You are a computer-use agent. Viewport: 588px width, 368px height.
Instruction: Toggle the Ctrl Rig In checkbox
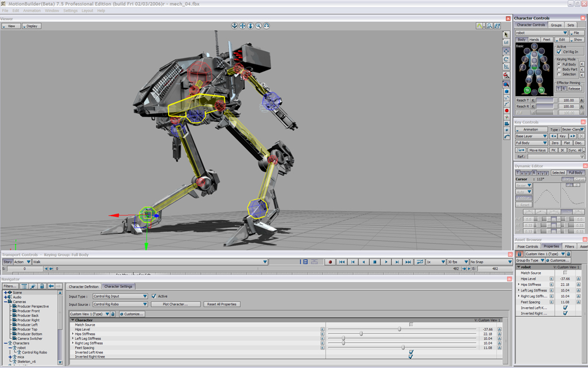pos(559,52)
